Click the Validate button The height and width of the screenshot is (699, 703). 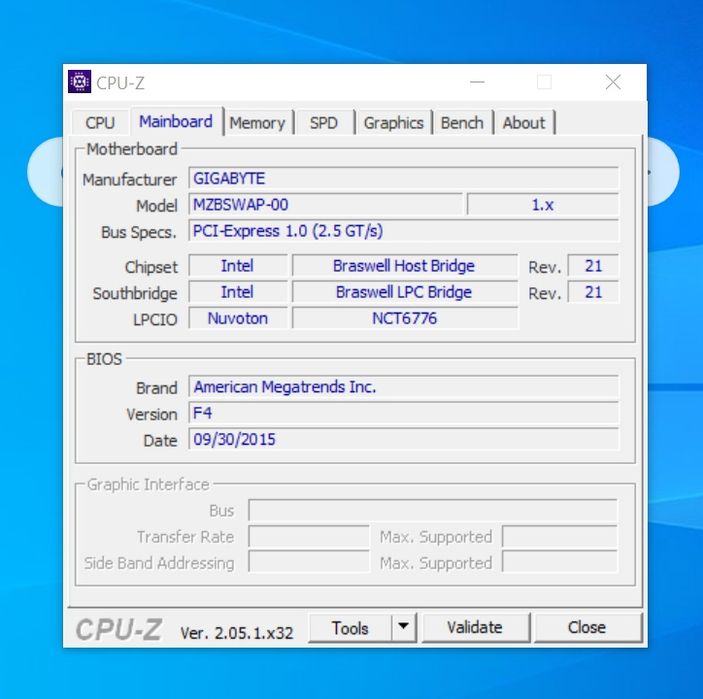[475, 627]
